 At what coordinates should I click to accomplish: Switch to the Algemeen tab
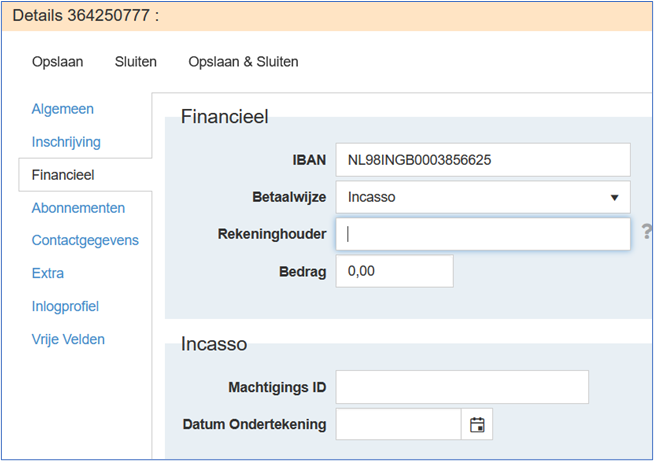[63, 109]
